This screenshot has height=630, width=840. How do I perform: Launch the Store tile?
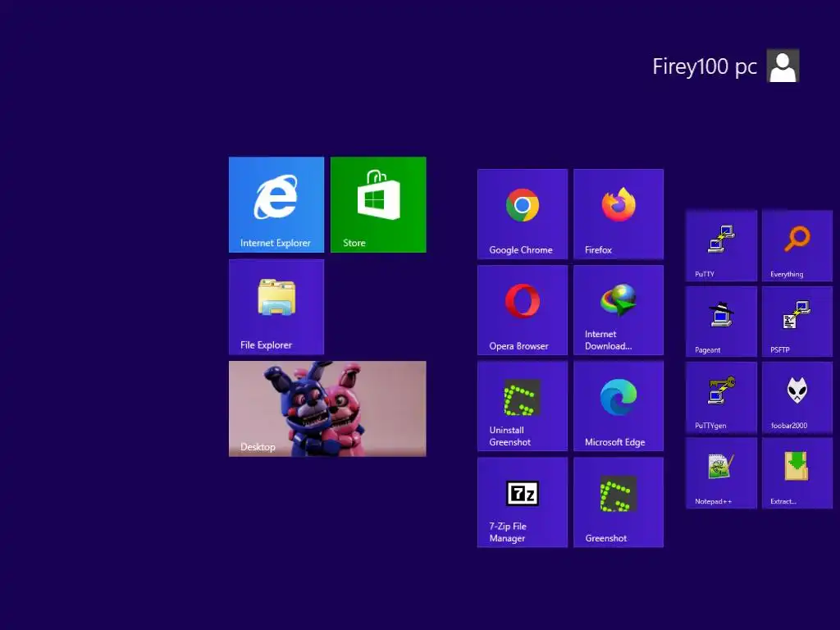tap(378, 204)
